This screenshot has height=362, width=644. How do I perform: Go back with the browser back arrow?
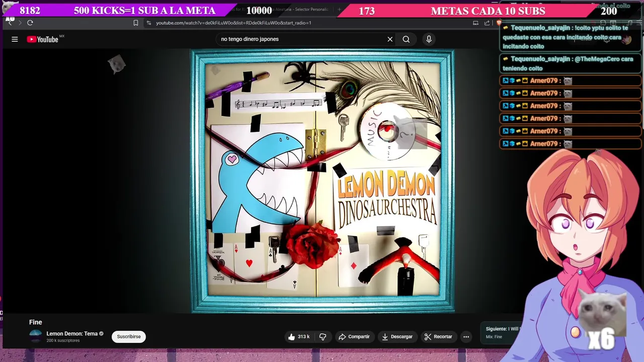click(10, 23)
